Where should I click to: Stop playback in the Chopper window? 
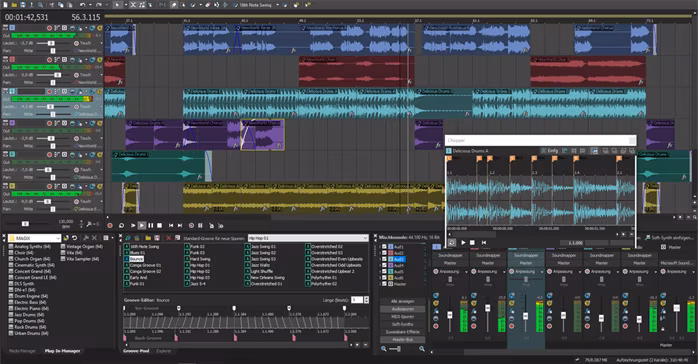coord(472,243)
